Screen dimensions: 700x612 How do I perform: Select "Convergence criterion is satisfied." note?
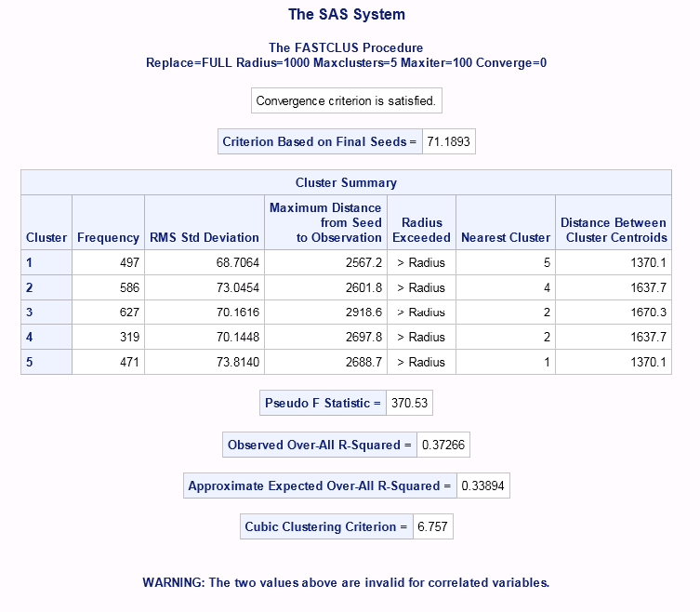click(347, 100)
